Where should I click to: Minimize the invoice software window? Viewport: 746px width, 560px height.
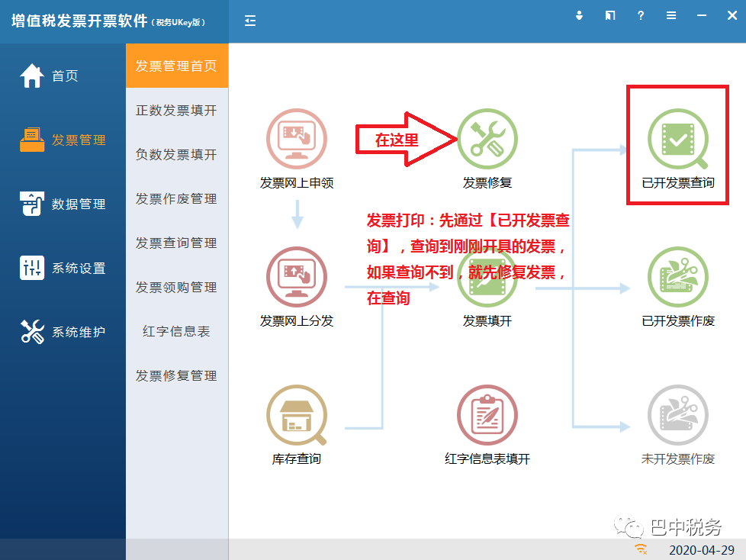(702, 15)
